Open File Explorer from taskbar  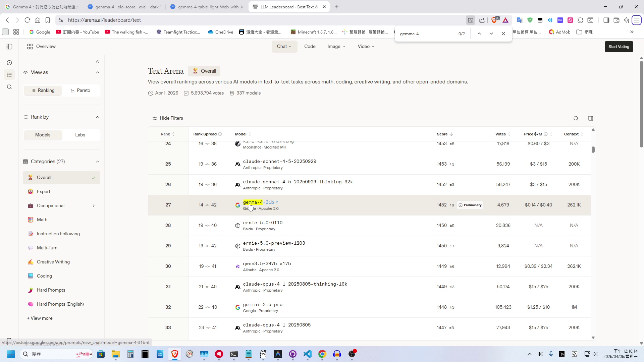pyautogui.click(x=116, y=354)
